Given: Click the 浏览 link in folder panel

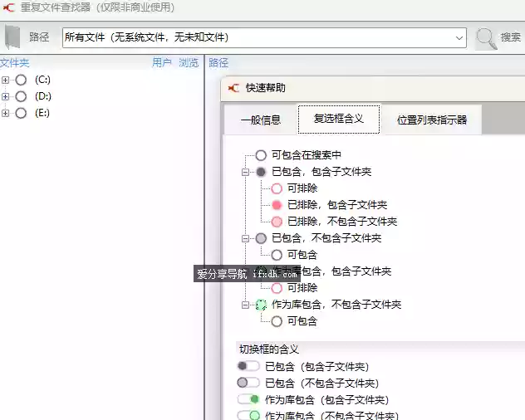Looking at the screenshot, I should (189, 62).
